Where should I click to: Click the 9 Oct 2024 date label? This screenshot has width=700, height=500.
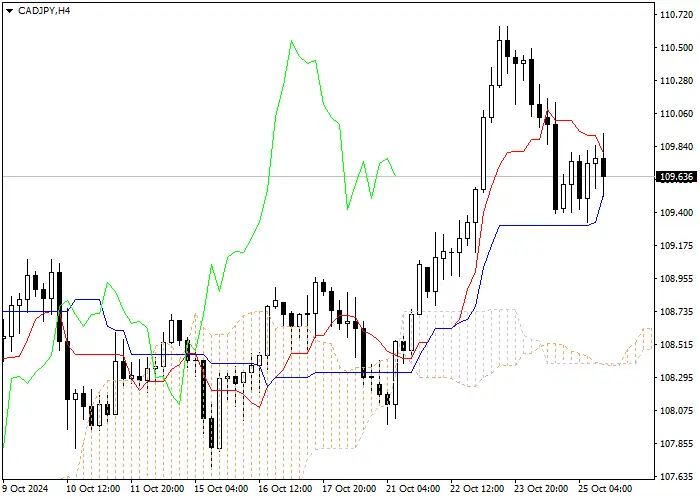[x=26, y=488]
